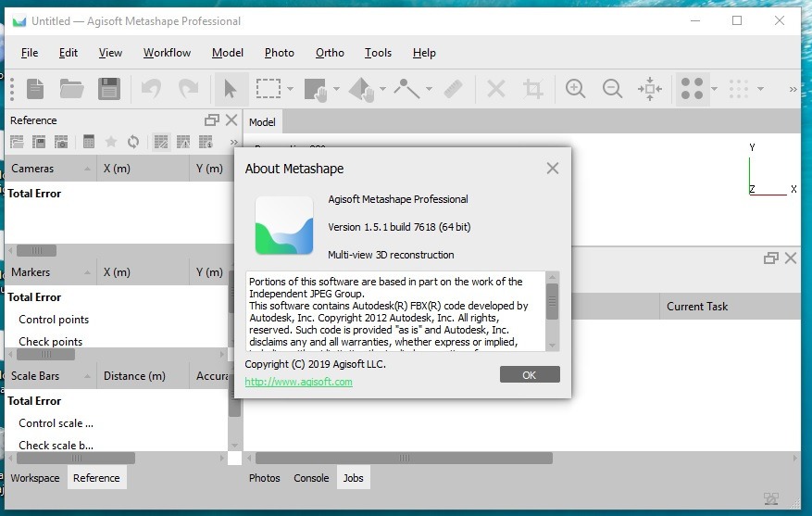
Task: Zoom in with the magnifier plus
Action: pos(575,89)
